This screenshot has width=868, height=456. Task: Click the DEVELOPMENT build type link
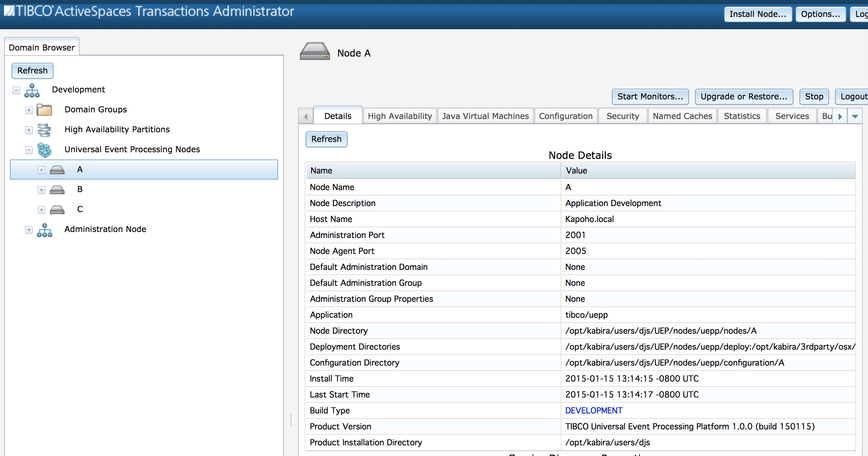click(593, 410)
